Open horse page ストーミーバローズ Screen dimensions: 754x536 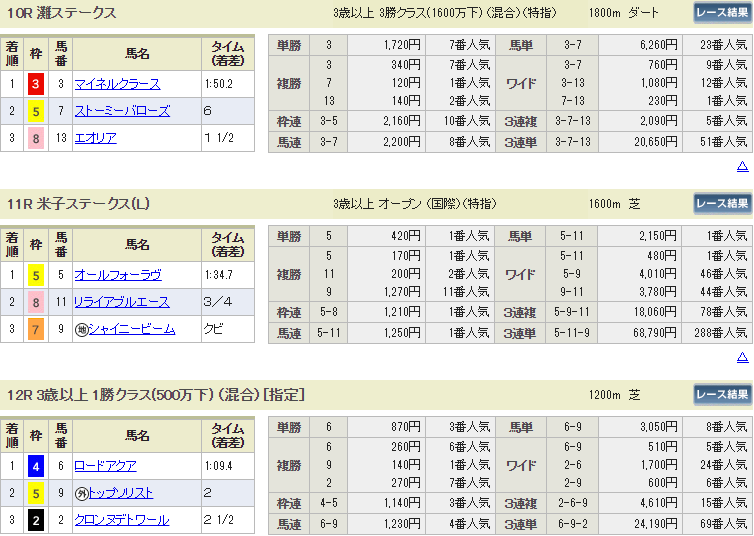click(122, 111)
